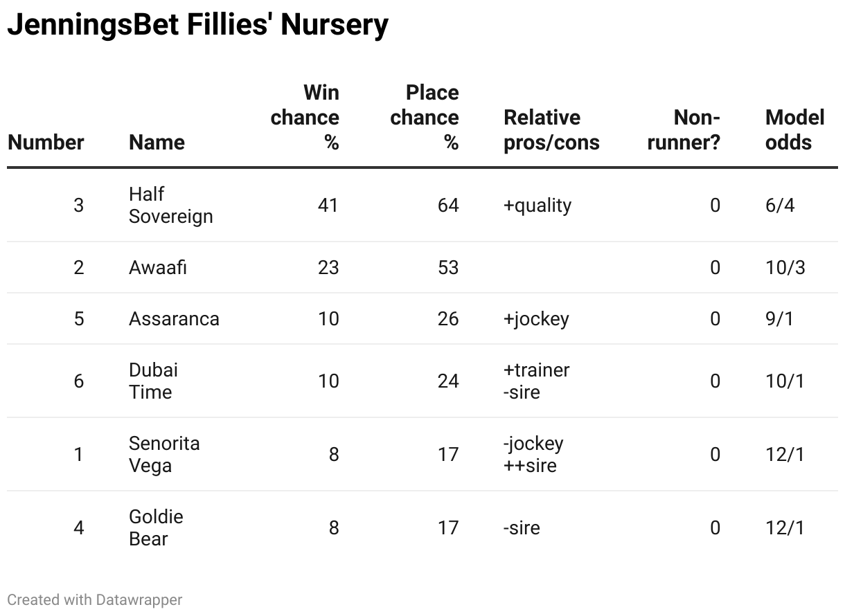Click the Model odds column header
Image resolution: width=845 pixels, height=616 pixels.
tap(794, 130)
